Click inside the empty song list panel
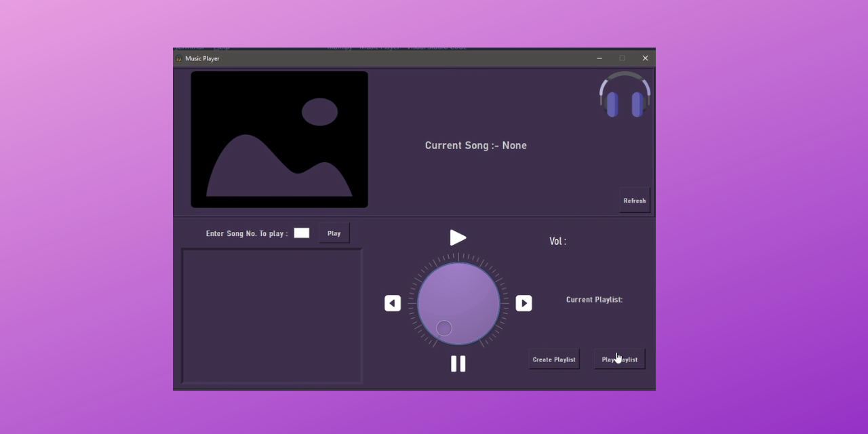 pyautogui.click(x=271, y=315)
